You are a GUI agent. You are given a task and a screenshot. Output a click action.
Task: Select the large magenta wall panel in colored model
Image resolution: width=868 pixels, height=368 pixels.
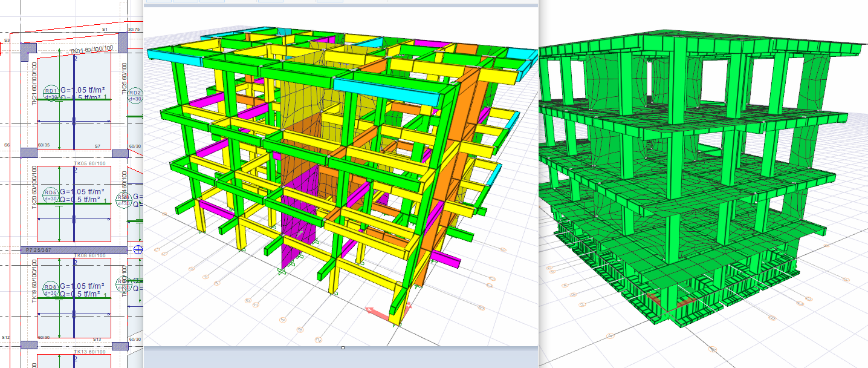click(x=299, y=217)
